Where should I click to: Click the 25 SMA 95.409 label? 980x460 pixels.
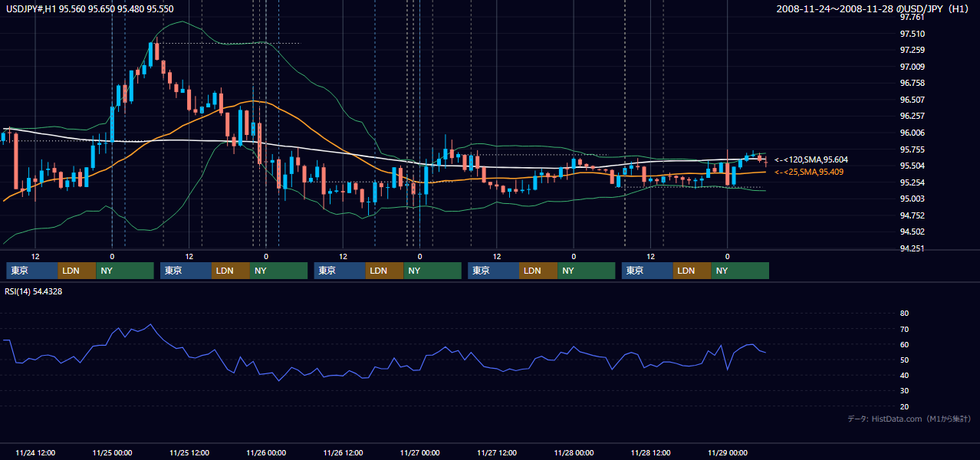coord(809,172)
